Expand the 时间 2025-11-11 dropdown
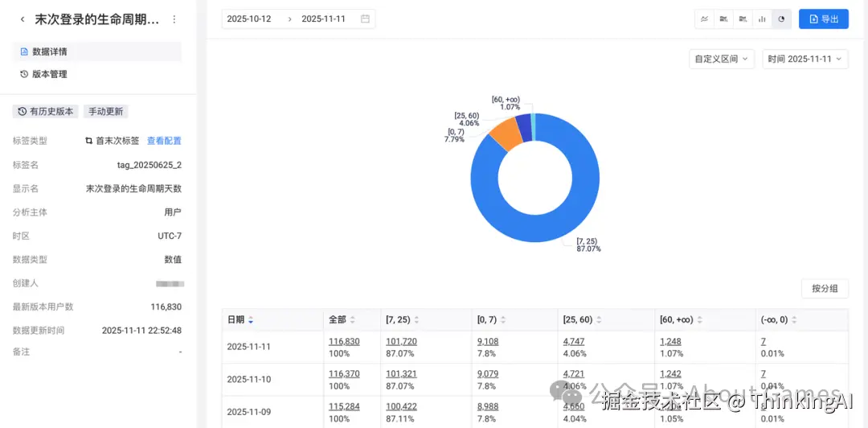868x428 pixels. (x=805, y=59)
